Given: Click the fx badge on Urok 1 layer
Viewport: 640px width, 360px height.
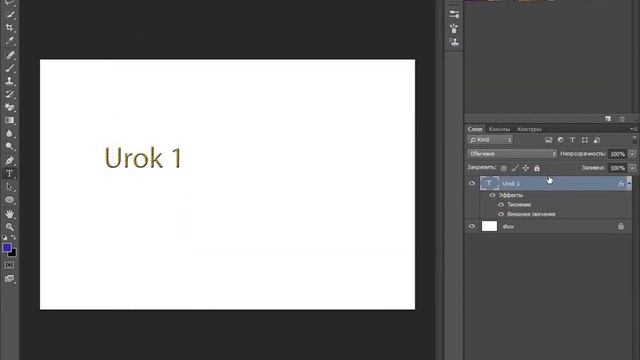Looking at the screenshot, I should click(621, 184).
